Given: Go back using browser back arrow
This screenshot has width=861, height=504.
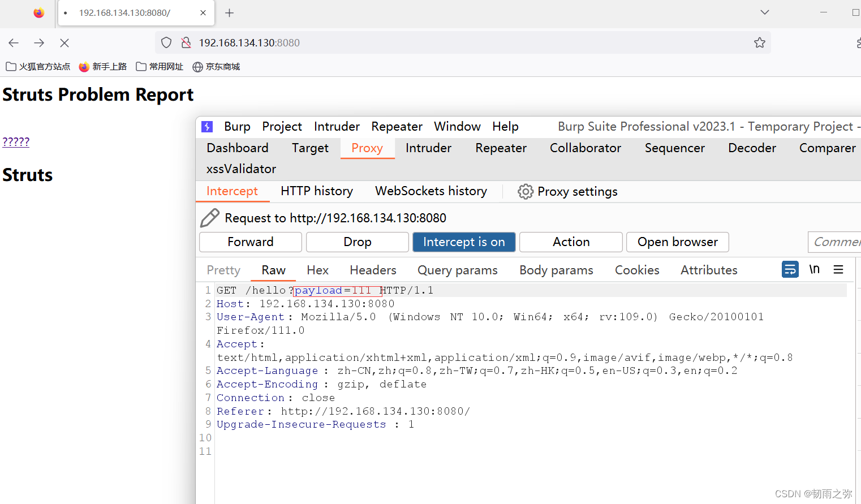Looking at the screenshot, I should pos(14,42).
